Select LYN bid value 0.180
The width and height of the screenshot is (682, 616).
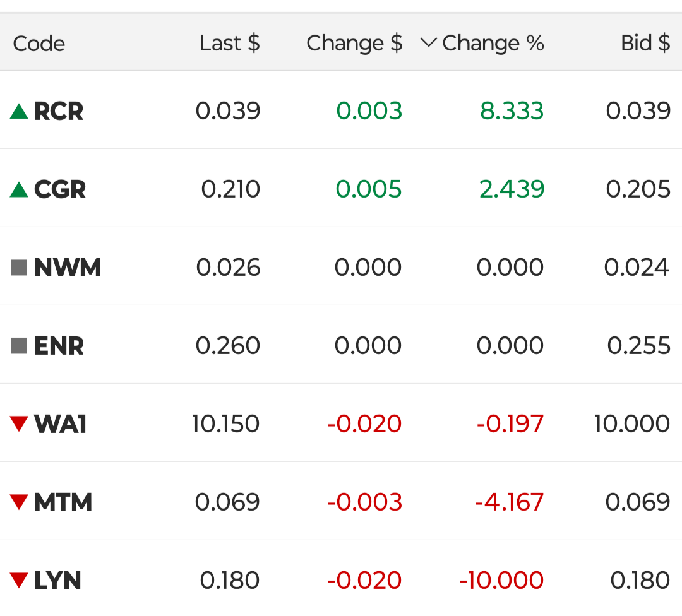tap(640, 581)
